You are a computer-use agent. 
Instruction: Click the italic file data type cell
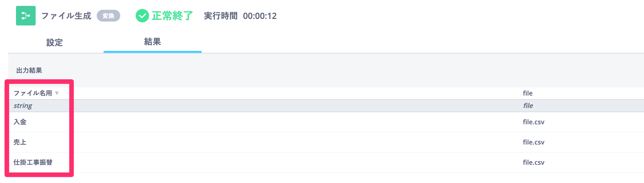coord(528,106)
